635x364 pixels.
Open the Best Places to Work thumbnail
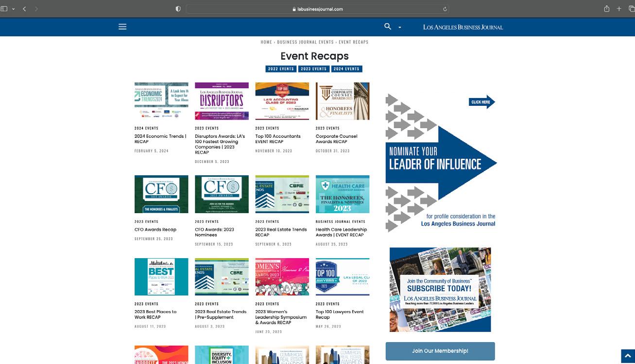(161, 277)
